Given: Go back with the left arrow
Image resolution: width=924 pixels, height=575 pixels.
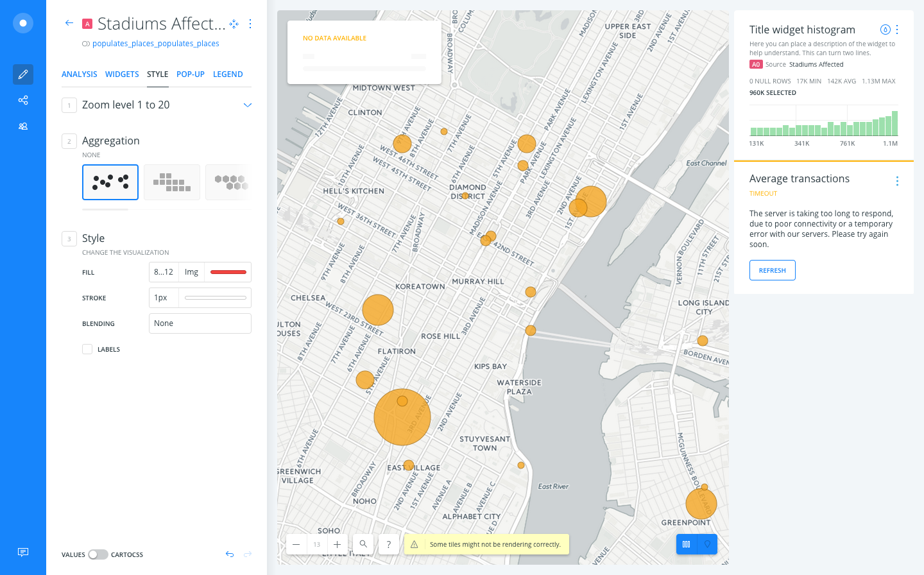Looking at the screenshot, I should point(69,23).
